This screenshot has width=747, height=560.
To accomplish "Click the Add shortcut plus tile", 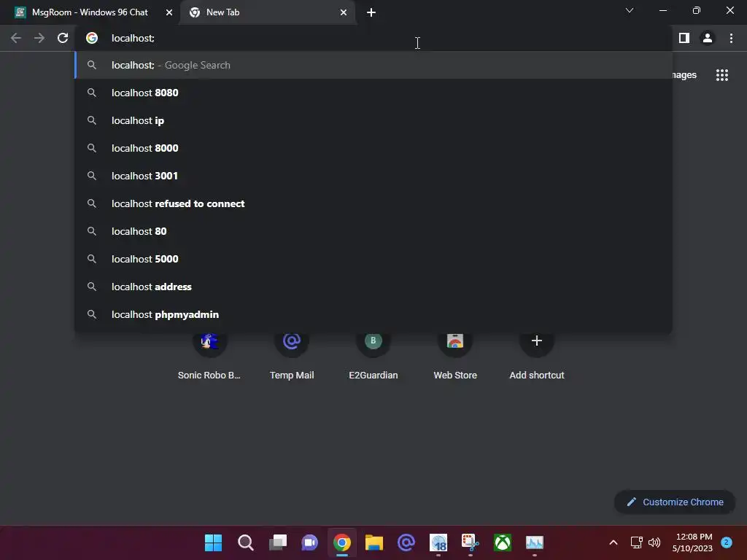I will [536, 355].
